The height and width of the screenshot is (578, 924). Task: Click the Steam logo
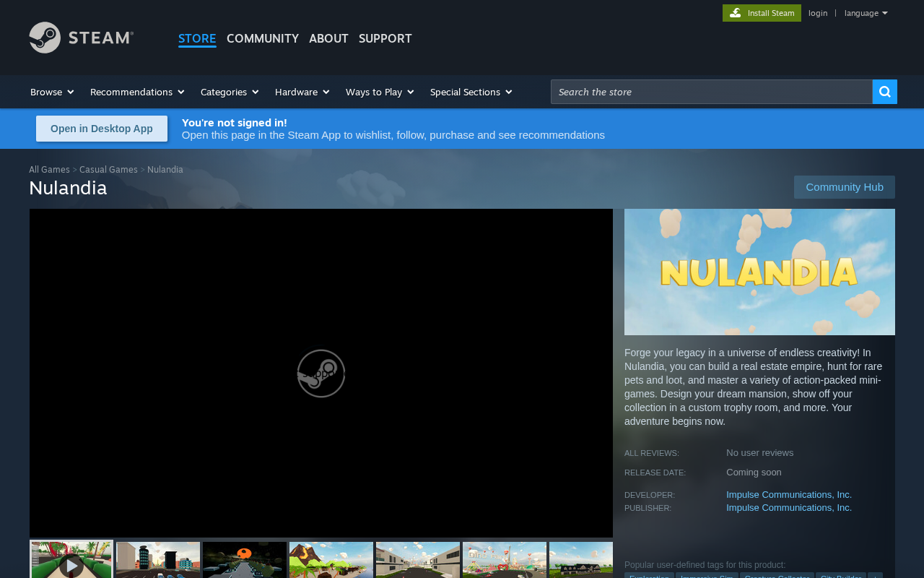[81, 38]
